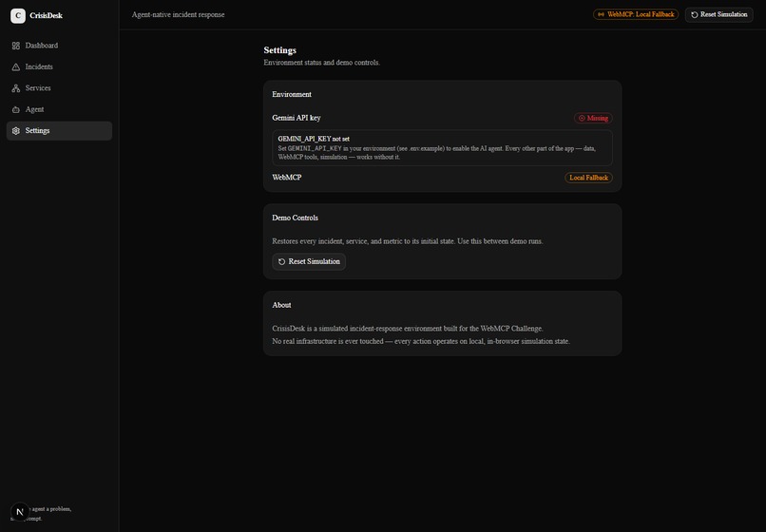This screenshot has width=766, height=532.
Task: Open the Agent page
Action: tap(59, 109)
